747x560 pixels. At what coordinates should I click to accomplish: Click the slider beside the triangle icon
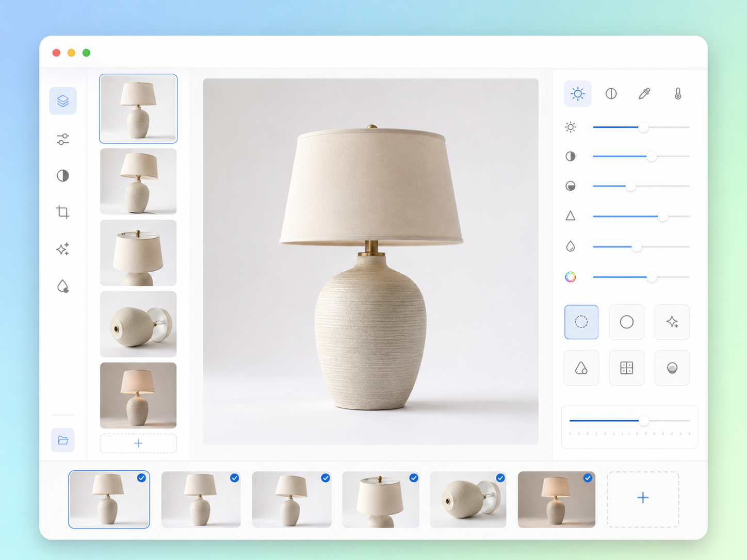click(641, 217)
